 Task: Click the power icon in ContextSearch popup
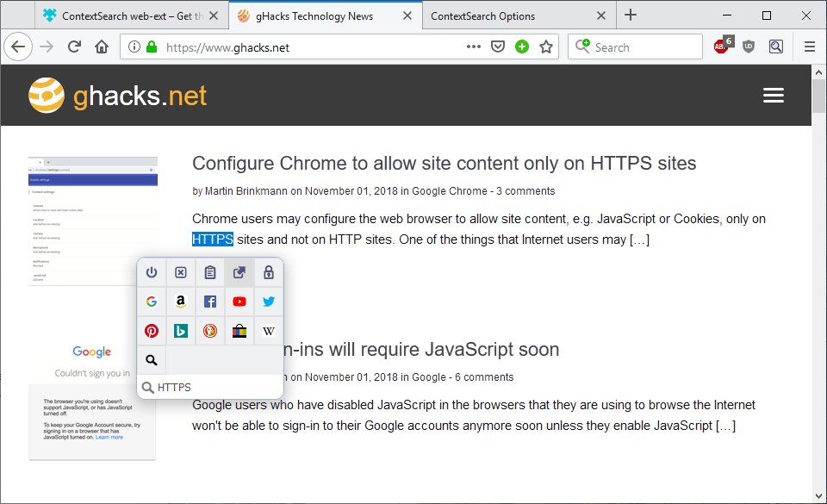(152, 272)
